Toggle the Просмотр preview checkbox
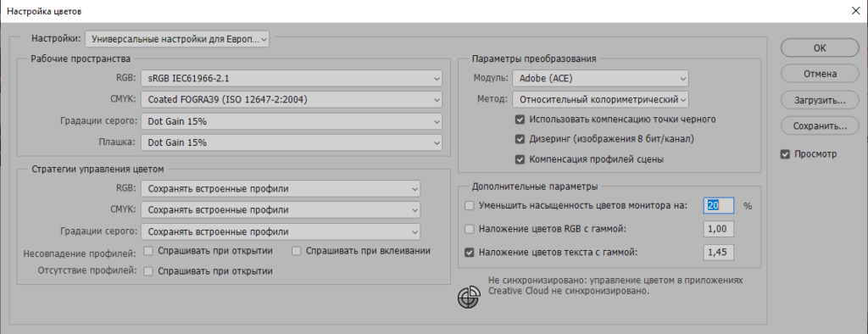868x334 pixels. (x=784, y=154)
